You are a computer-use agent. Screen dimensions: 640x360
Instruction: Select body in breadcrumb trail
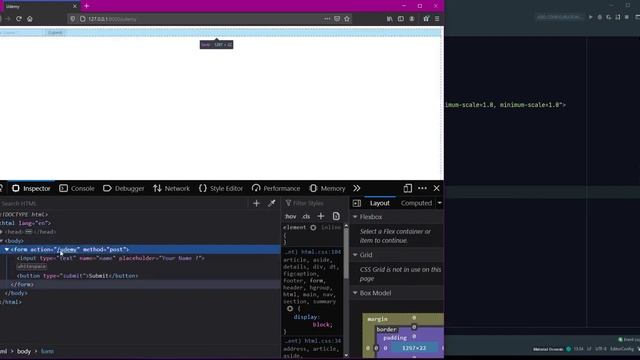24,351
